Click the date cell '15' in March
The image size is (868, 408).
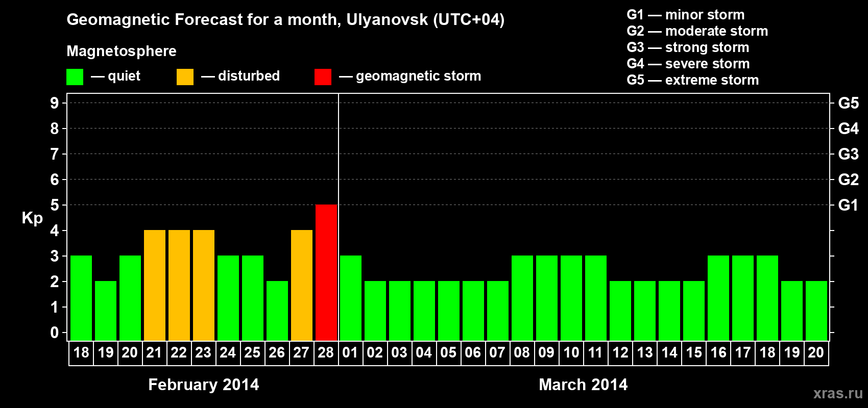tap(694, 353)
